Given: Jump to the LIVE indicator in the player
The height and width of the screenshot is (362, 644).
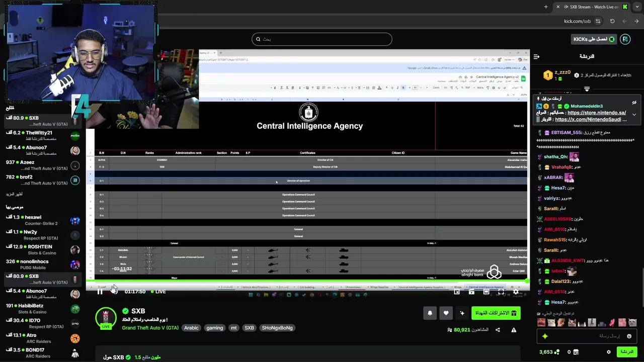Looking at the screenshot, I should tap(157, 292).
